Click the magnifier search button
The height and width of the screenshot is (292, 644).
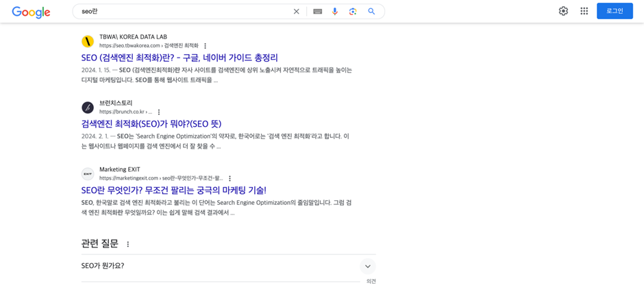pyautogui.click(x=371, y=12)
